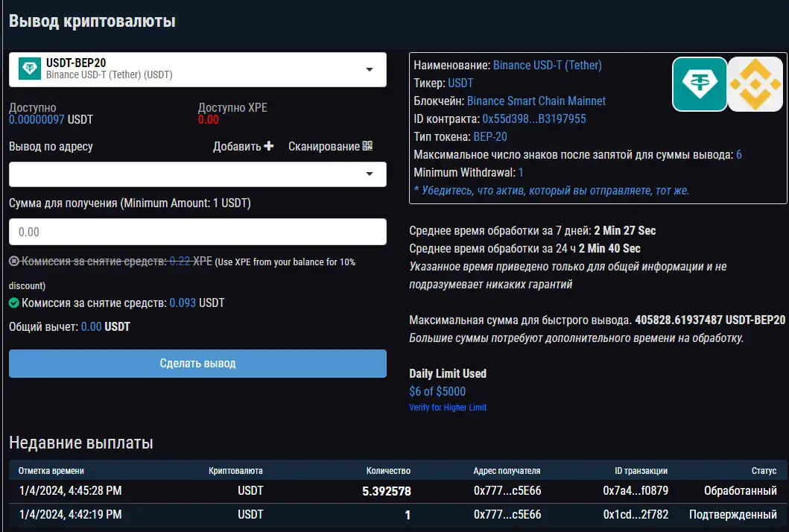This screenshot has width=789, height=532.
Task: Click the Minimum Withdrawal value 1
Action: point(521,173)
